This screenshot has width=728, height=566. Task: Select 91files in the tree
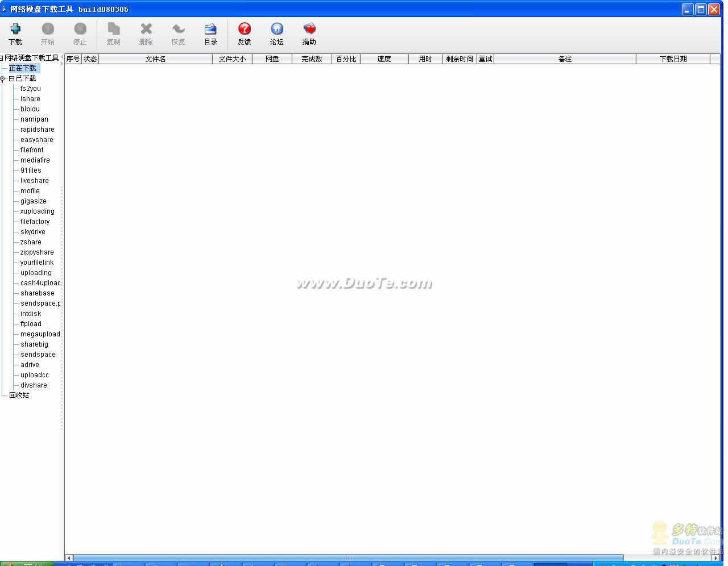coord(31,170)
